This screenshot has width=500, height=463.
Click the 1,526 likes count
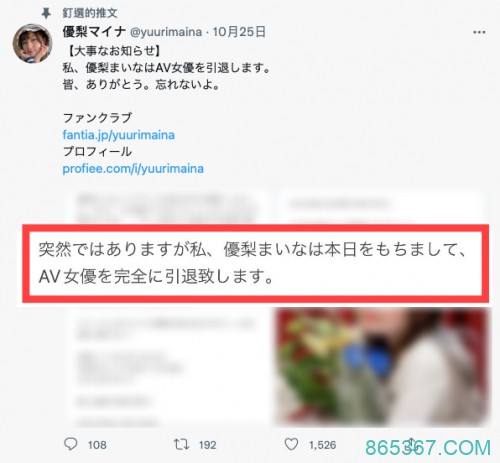coord(322,445)
